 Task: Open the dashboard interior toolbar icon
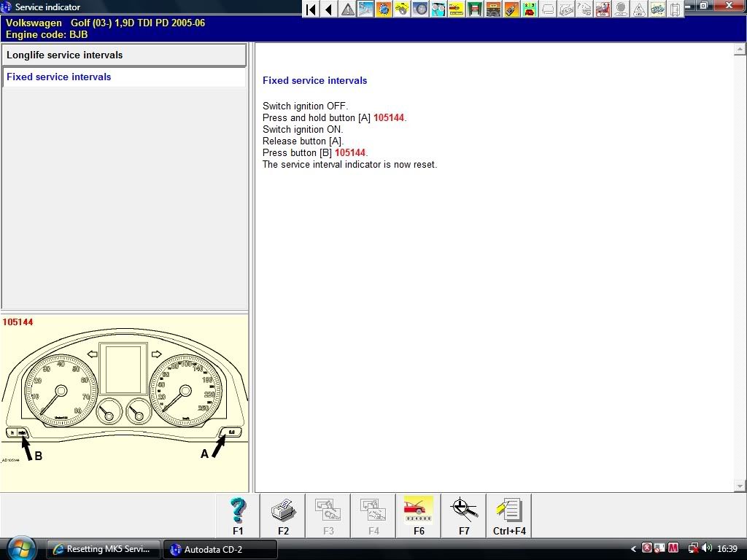(492, 9)
